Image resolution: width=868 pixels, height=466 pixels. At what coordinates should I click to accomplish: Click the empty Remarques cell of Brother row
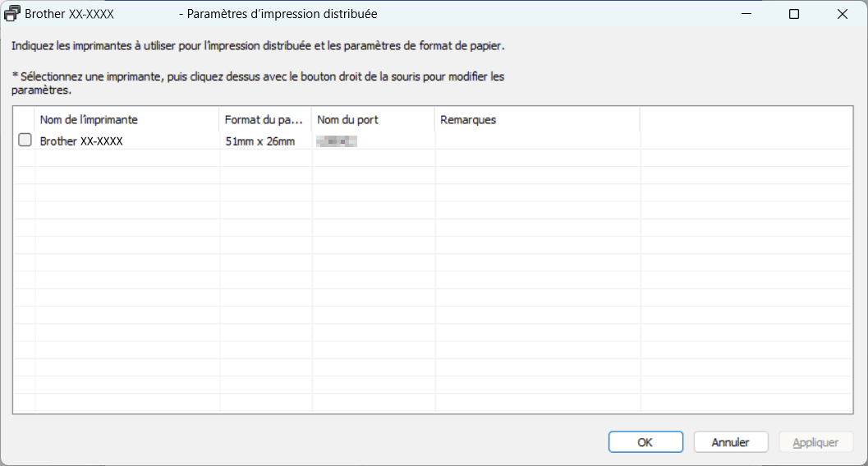(536, 141)
